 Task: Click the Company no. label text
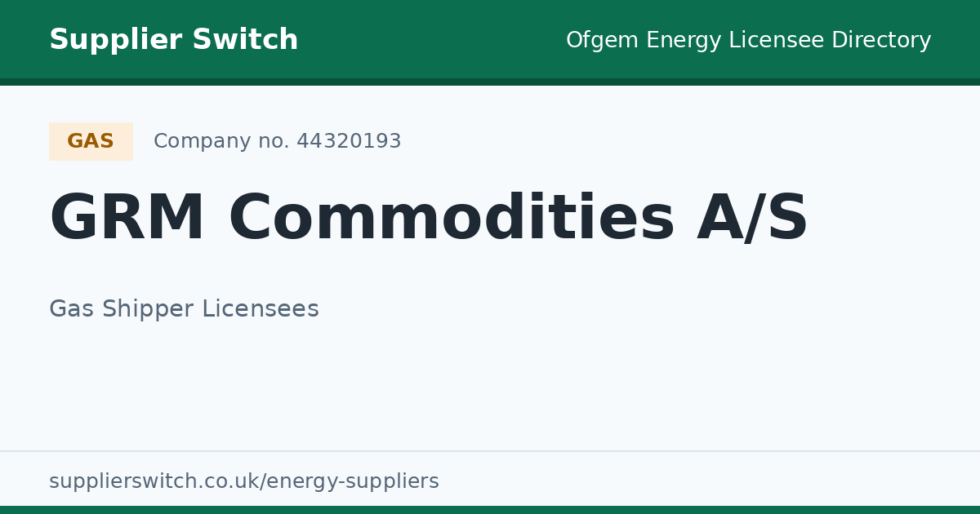click(221, 141)
